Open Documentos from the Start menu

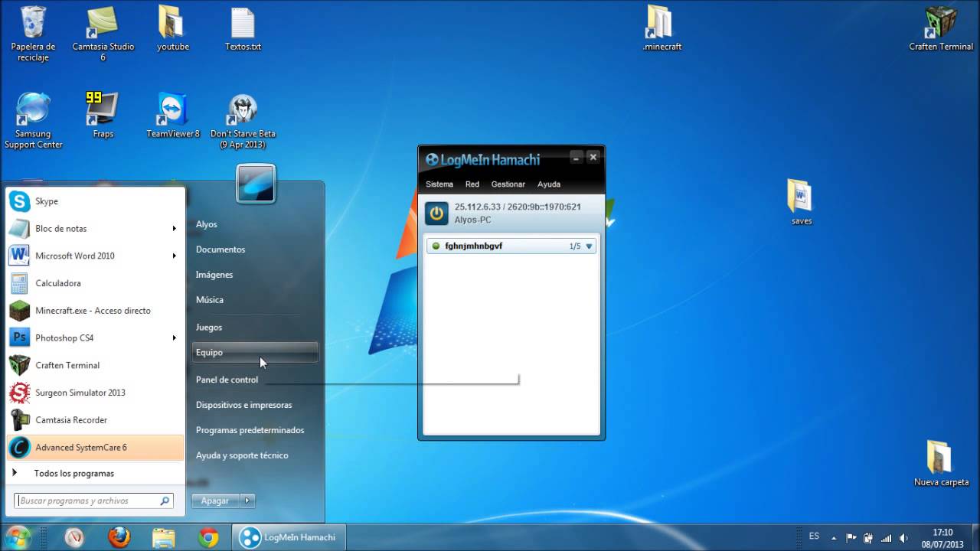220,249
